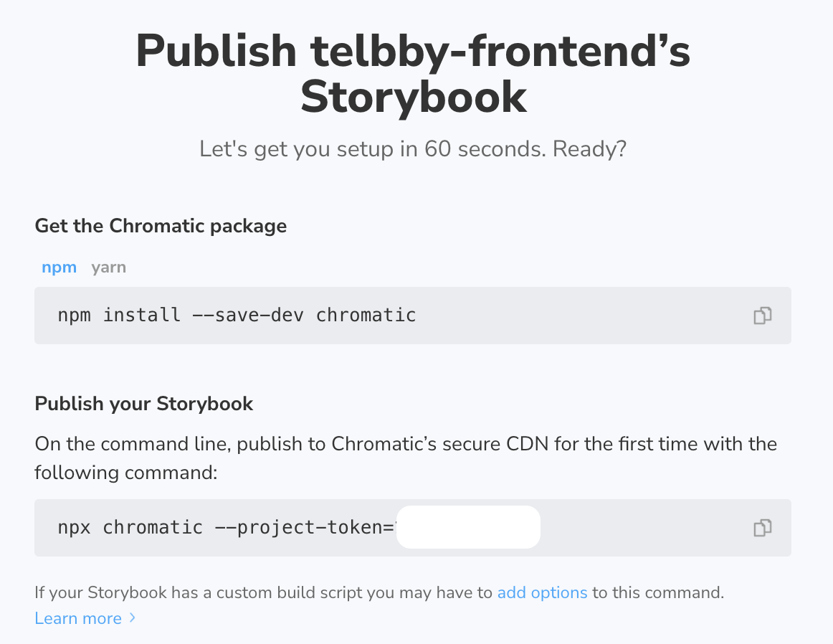The image size is (833, 644).
Task: Click the 60 seconds setup subtitle
Action: [413, 148]
